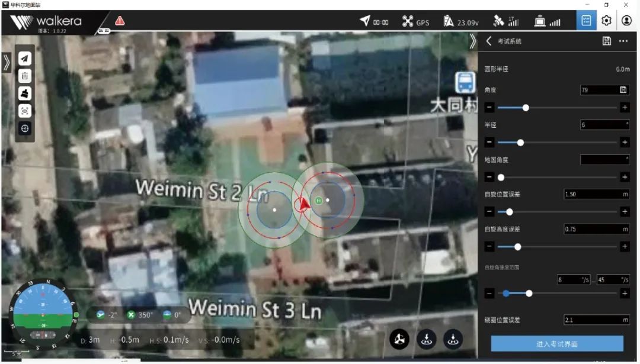Go back using arrow beside 考试系统

pyautogui.click(x=489, y=41)
